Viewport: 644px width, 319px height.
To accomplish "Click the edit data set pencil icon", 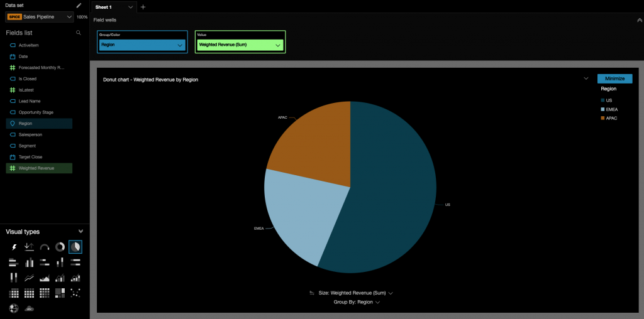I will [x=79, y=5].
